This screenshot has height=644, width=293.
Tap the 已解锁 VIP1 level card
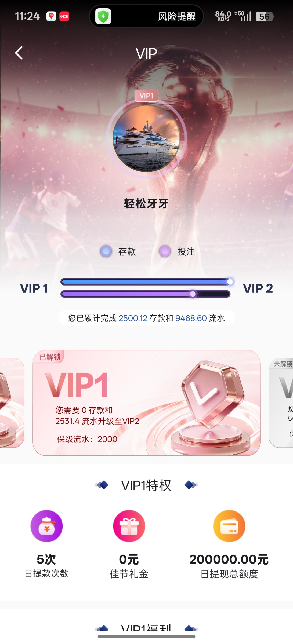[146, 403]
